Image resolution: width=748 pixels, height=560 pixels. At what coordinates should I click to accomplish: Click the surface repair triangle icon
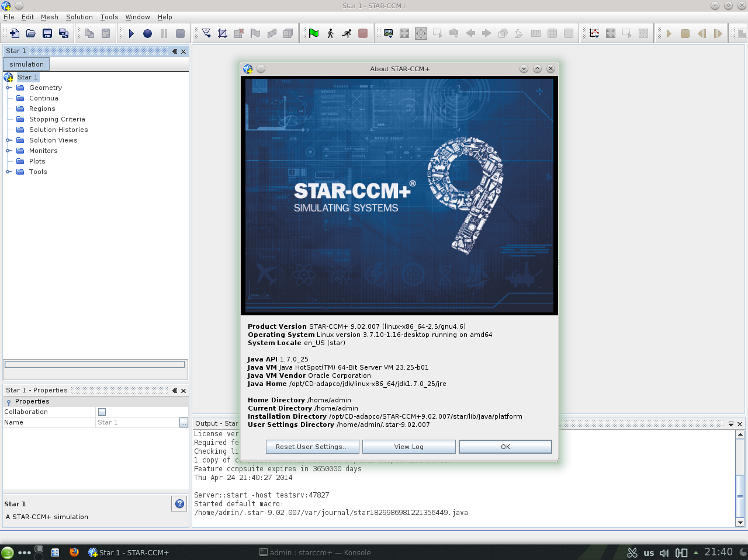[206, 33]
